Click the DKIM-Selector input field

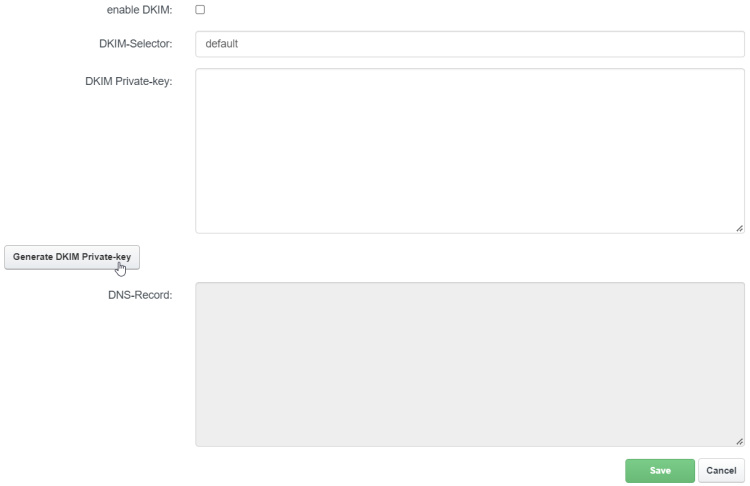click(470, 44)
